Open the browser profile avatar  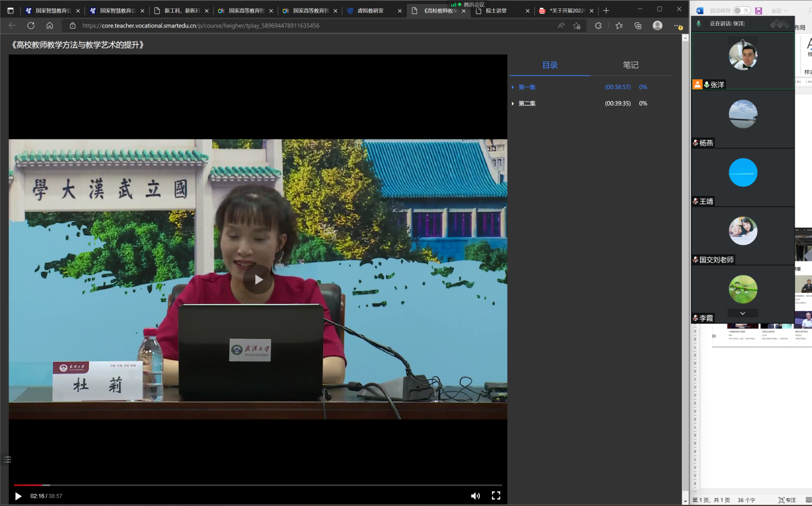(x=657, y=26)
